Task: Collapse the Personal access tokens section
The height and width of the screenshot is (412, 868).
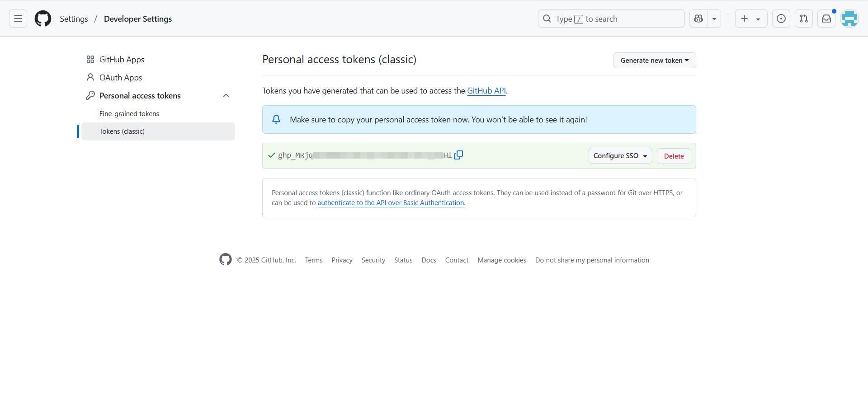Action: [x=226, y=95]
